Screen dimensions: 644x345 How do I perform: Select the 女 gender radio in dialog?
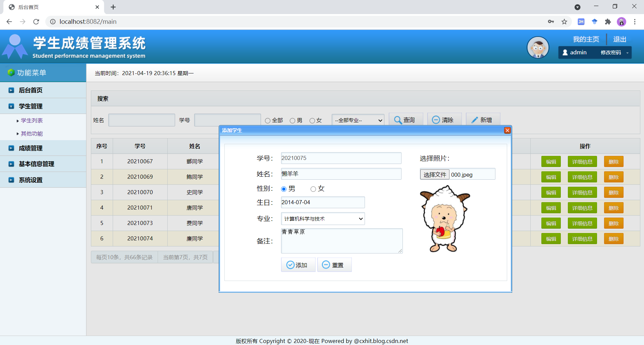[x=313, y=189]
